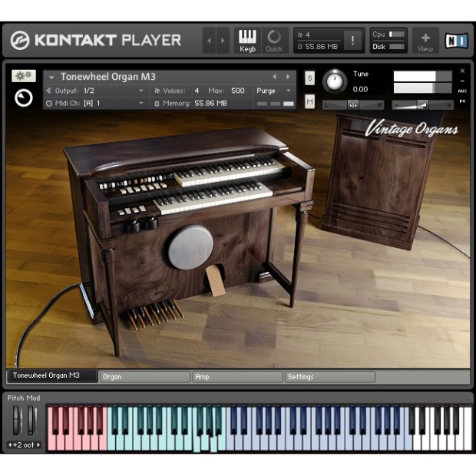Click the round instrument info icon
Screen dimensions: 476x476
pos(24,98)
